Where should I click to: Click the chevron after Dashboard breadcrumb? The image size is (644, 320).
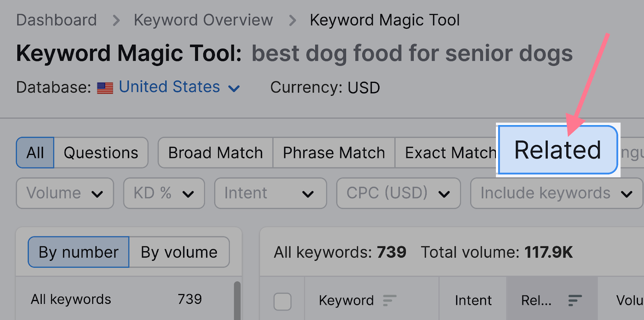click(116, 21)
